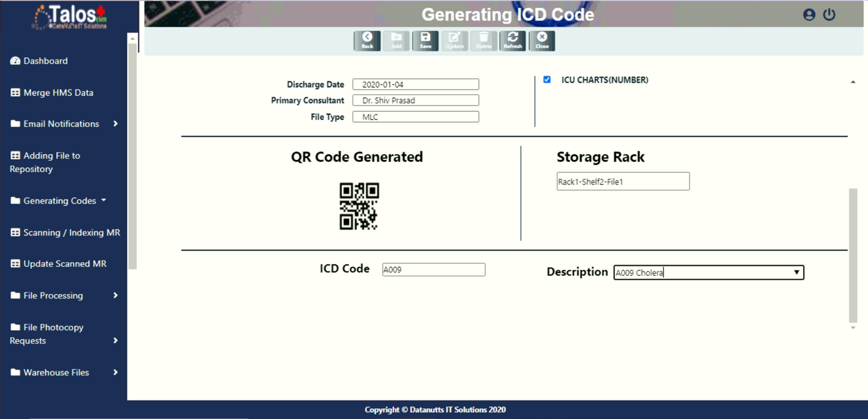Expand Email Notifications submenu chevron
The width and height of the screenshot is (868, 419).
point(115,124)
